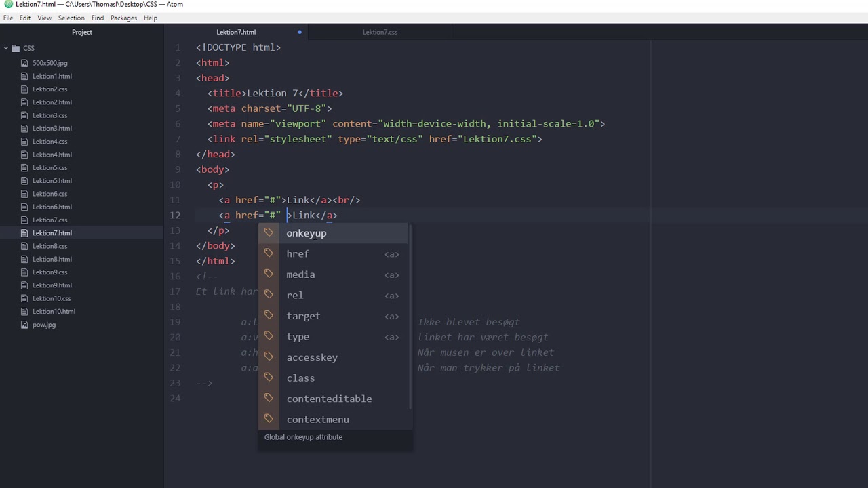Click file icon beside Lektion1.html
This screenshot has width=868, height=488.
pyautogui.click(x=25, y=76)
